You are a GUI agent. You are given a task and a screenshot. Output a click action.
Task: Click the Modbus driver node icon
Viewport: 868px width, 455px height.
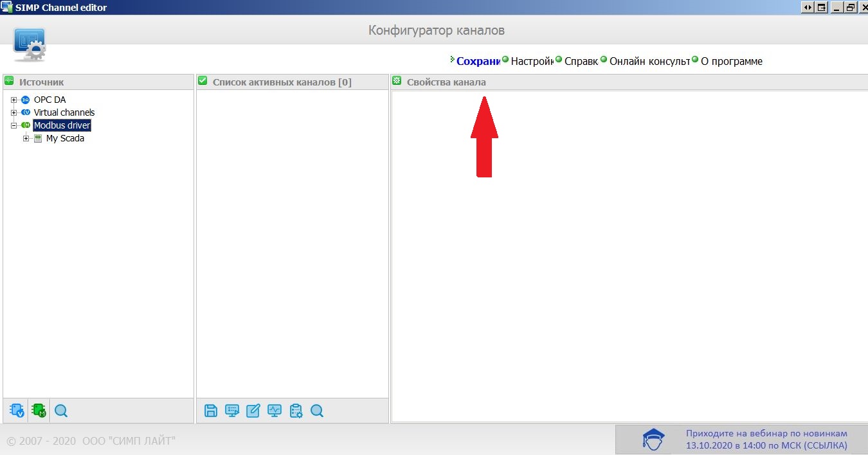click(26, 125)
